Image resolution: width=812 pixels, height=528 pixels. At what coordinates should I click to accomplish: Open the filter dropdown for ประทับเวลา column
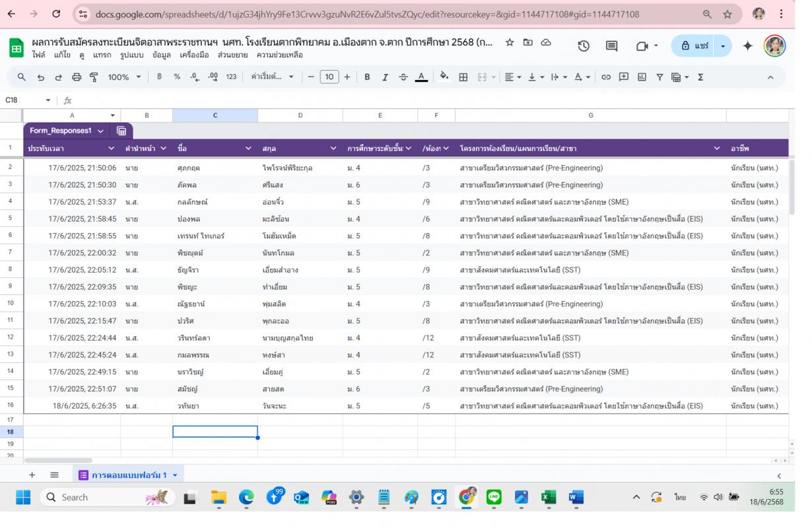(111, 148)
